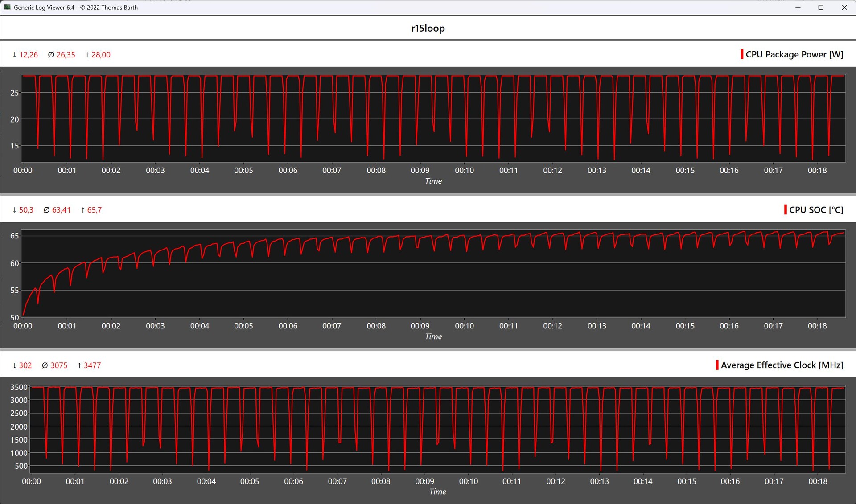Click the Generic Log Viewer app icon
The width and height of the screenshot is (856, 504).
pos(7,7)
